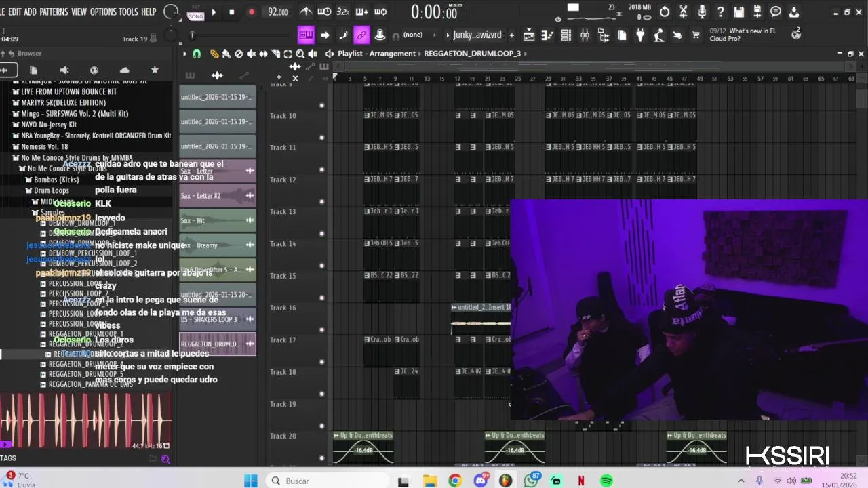The image size is (868, 488).
Task: Select Sax - Letter #2 clip in picker
Action: [218, 195]
